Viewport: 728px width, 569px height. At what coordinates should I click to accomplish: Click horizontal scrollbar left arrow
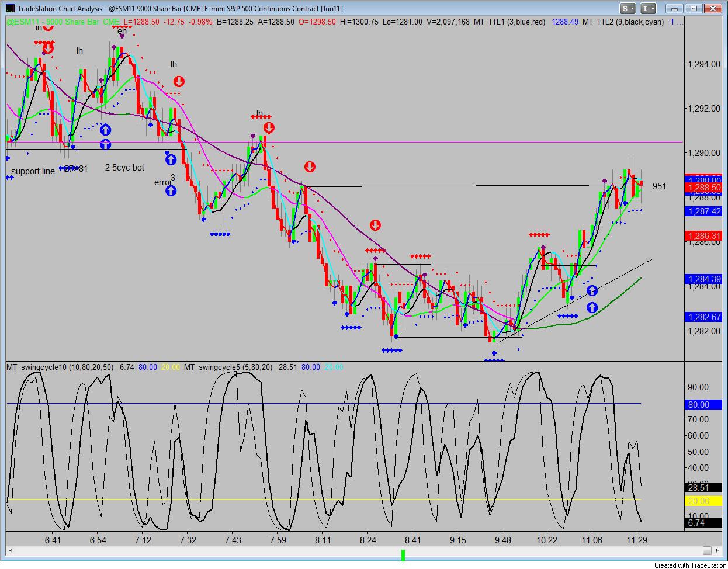pos(10,550)
